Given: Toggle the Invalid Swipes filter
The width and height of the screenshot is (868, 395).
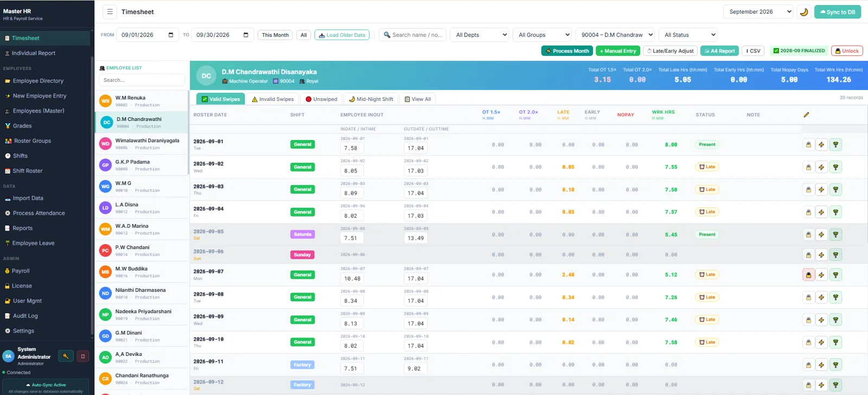Looking at the screenshot, I should 273,99.
